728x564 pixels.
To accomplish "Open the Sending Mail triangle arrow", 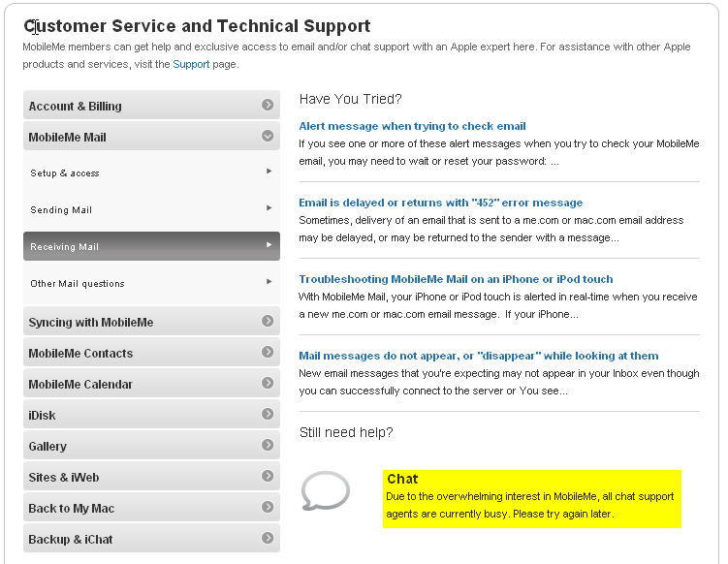I will 269,208.
